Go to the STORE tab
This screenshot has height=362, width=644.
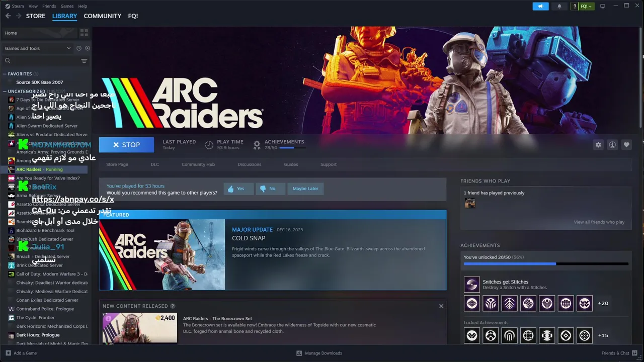tap(36, 16)
